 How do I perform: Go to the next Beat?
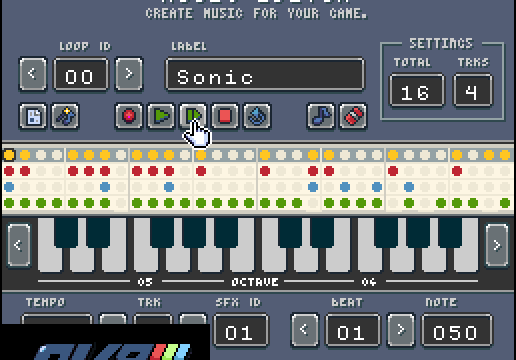[x=401, y=330]
